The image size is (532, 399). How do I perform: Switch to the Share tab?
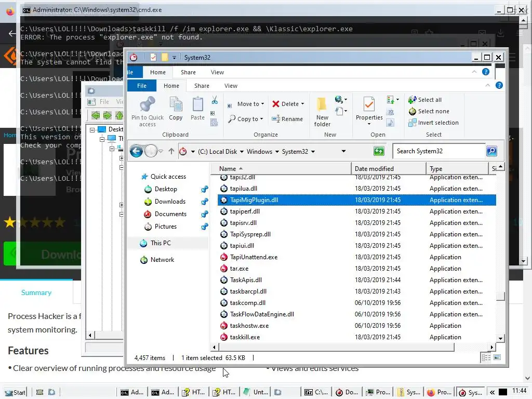pyautogui.click(x=202, y=86)
